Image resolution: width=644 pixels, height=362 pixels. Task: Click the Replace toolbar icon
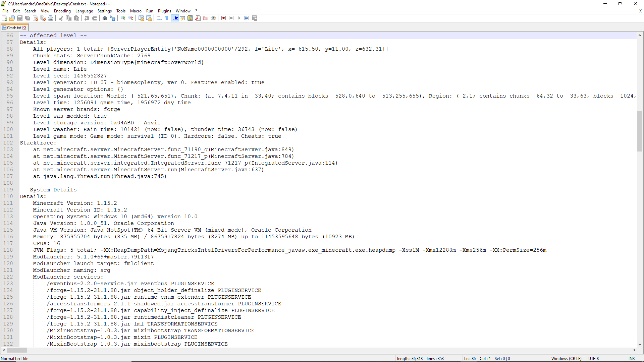coord(113,18)
